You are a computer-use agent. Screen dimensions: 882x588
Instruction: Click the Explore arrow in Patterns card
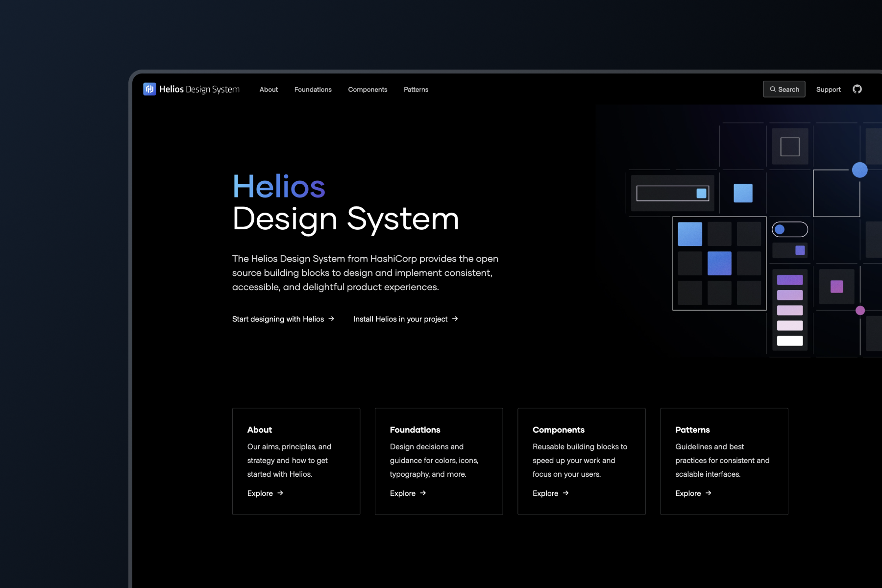pos(708,493)
